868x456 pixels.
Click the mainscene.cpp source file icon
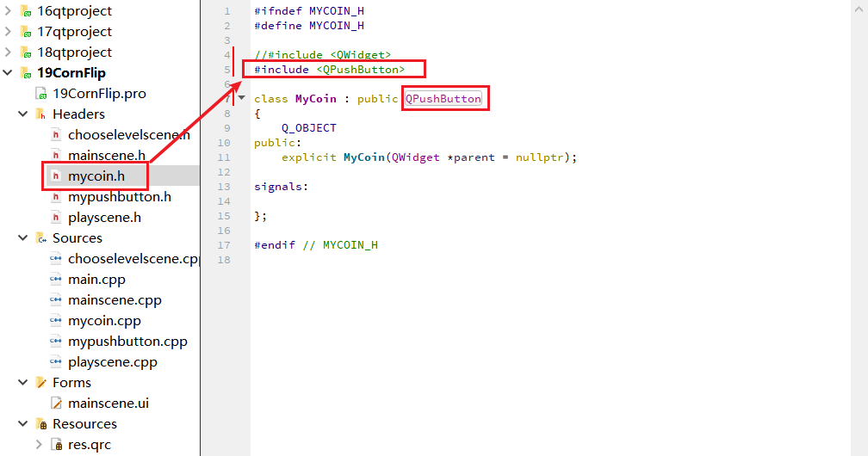[56, 300]
